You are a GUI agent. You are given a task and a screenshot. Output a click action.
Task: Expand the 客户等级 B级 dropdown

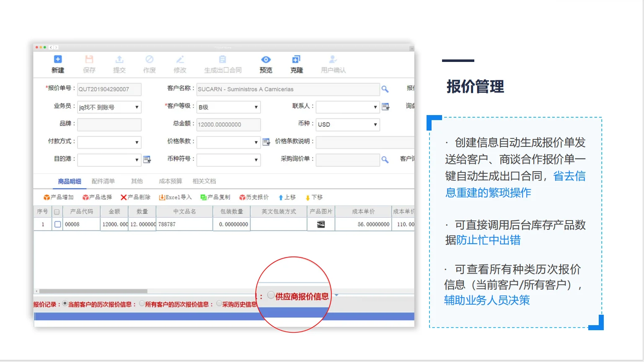click(x=257, y=107)
